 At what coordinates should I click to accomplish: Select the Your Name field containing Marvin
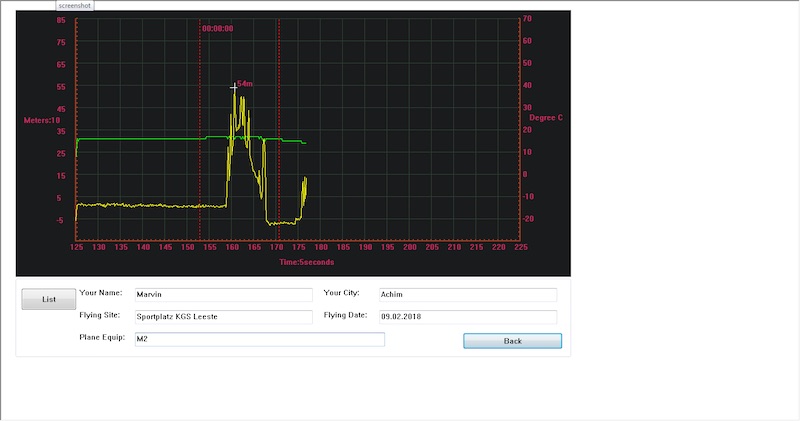point(224,295)
